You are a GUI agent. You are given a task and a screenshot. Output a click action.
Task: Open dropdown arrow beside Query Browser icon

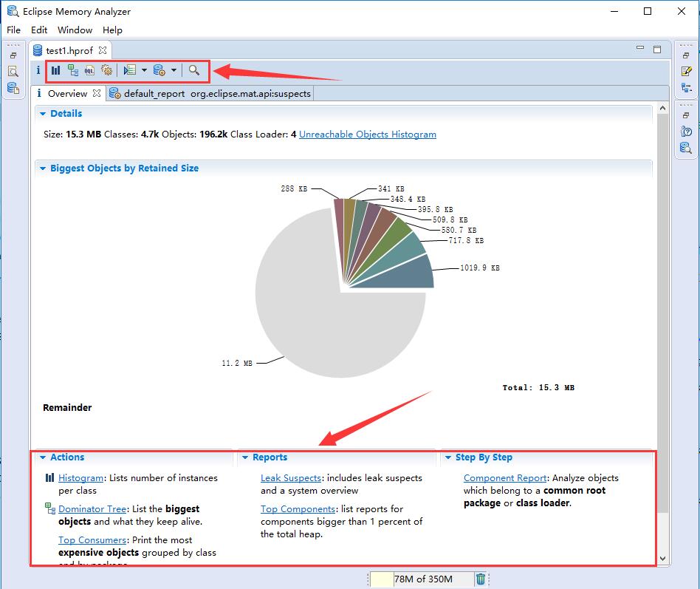tap(144, 70)
